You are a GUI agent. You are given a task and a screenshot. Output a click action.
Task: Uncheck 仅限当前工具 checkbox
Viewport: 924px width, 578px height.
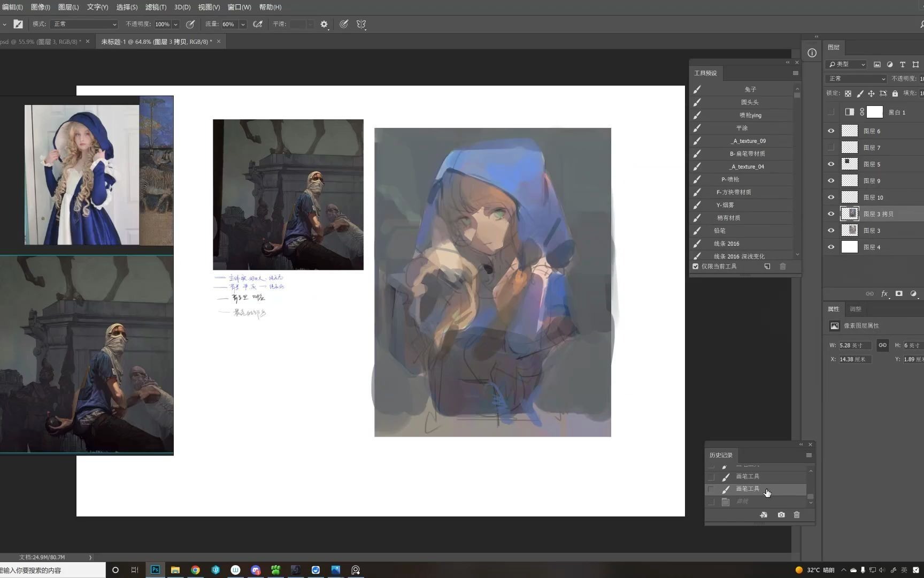[x=696, y=266]
